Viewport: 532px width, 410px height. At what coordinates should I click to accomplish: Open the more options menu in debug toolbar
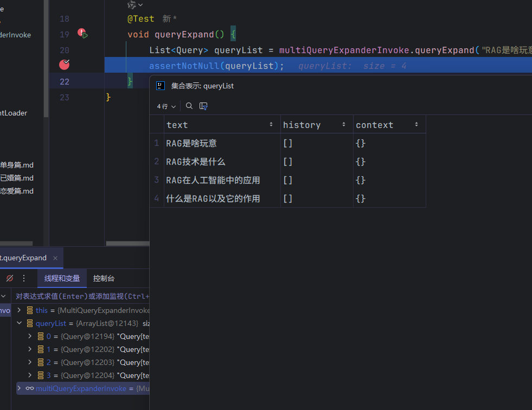[24, 278]
